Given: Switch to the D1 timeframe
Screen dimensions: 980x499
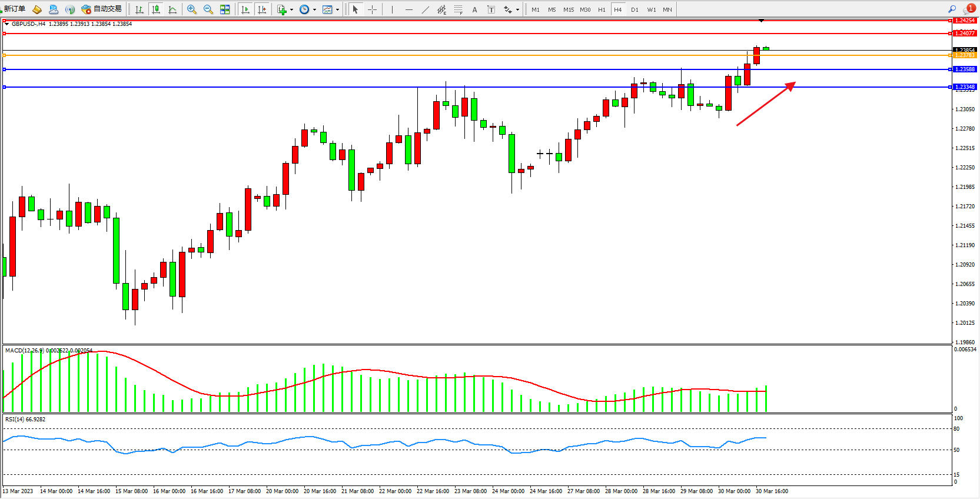Looking at the screenshot, I should click(634, 9).
